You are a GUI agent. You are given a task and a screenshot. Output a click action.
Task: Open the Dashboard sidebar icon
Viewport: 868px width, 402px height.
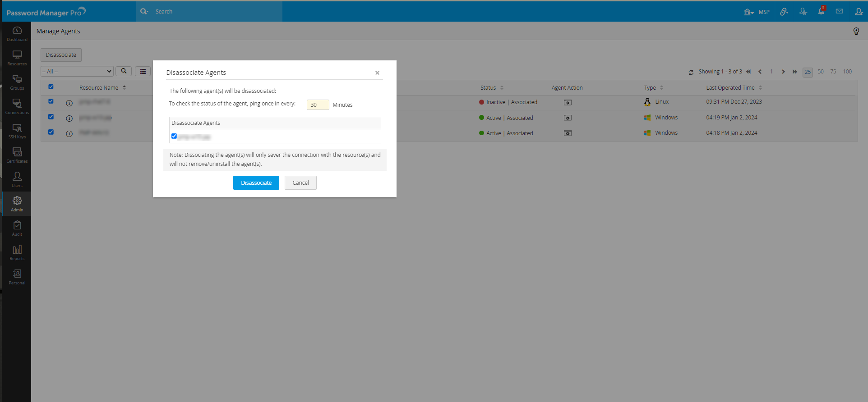coord(17,34)
